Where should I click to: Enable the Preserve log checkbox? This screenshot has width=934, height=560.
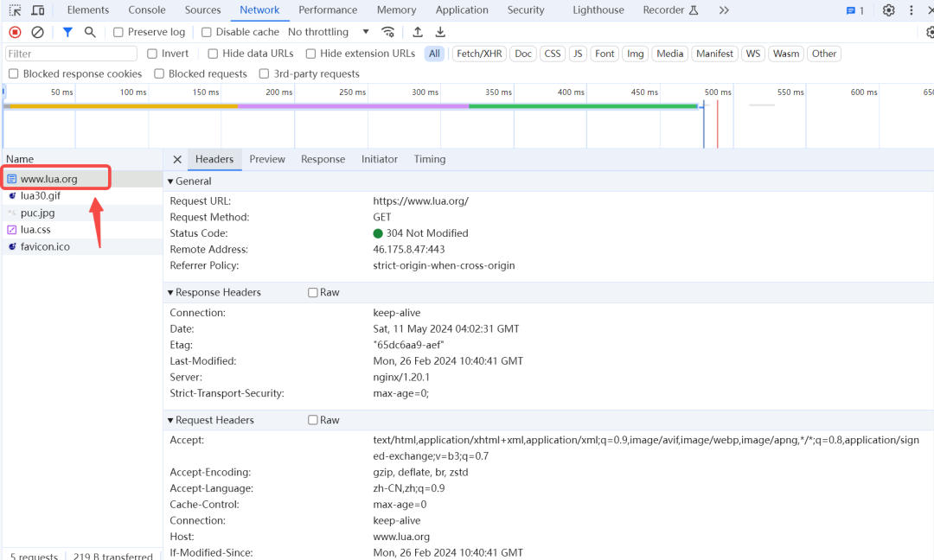pos(118,32)
